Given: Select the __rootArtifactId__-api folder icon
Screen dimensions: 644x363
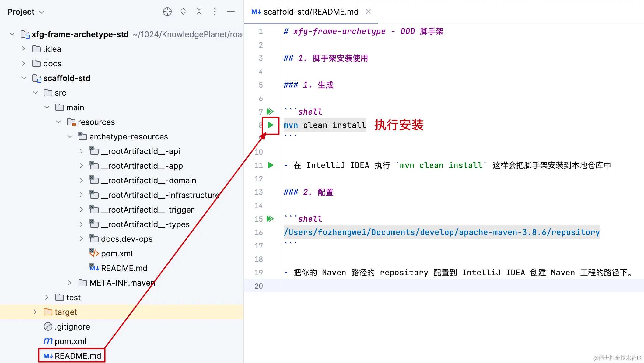Looking at the screenshot, I should (94, 151).
